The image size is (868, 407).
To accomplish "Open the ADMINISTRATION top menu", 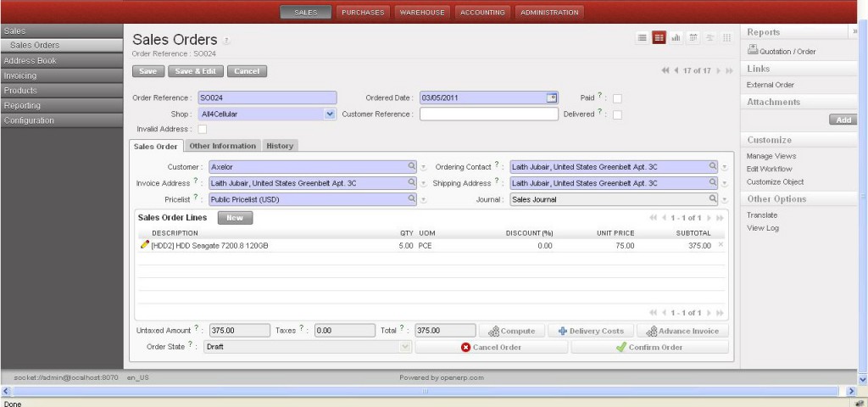I will (x=549, y=12).
